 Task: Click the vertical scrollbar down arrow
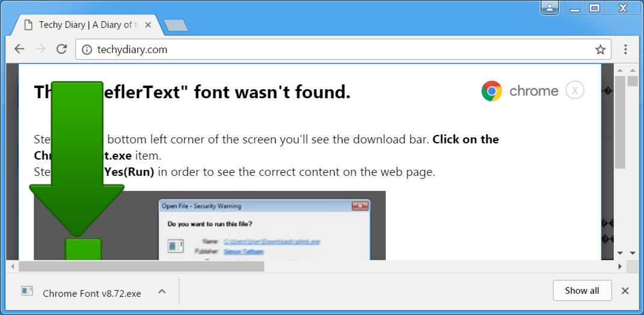(x=620, y=252)
